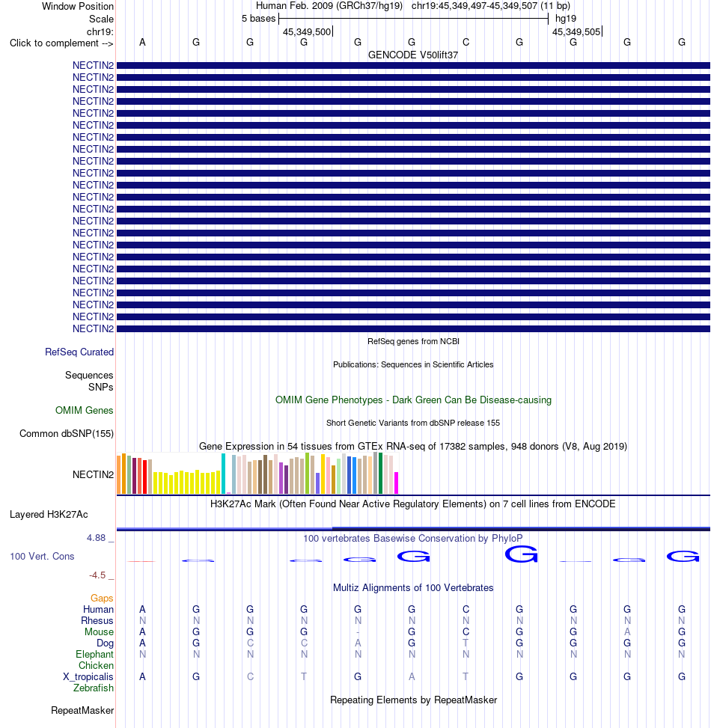Select the Window Position label
Image resolution: width=711 pixels, height=728 pixels.
coord(78,7)
